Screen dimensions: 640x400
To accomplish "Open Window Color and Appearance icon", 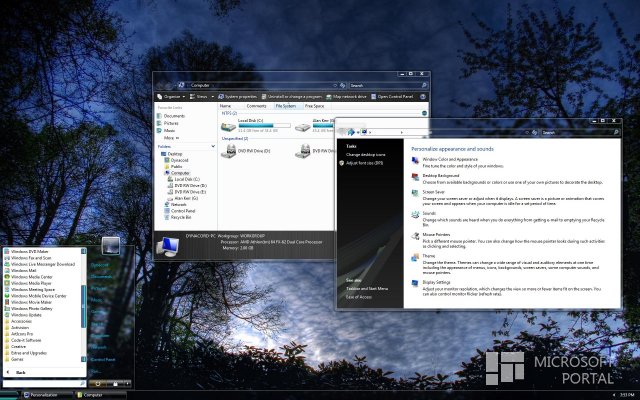I will [x=415, y=160].
